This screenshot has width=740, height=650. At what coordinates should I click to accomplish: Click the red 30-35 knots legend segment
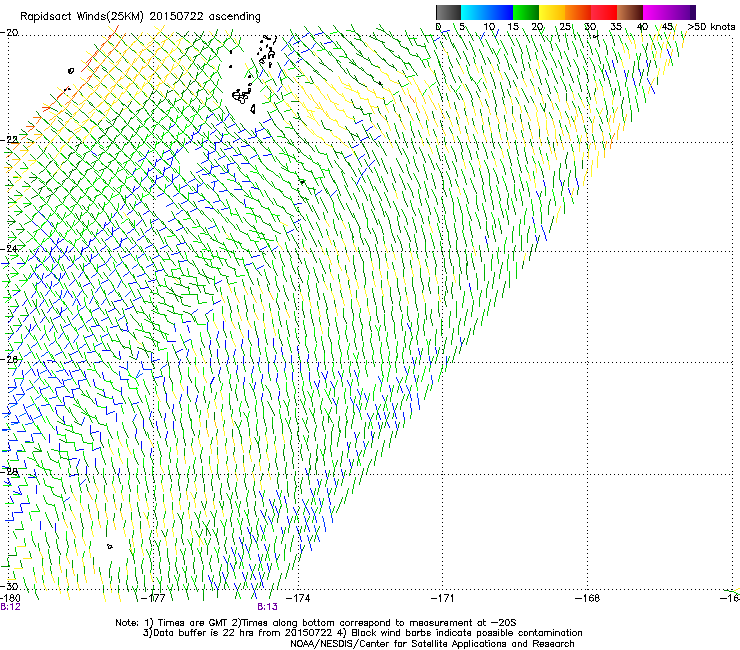coord(604,12)
